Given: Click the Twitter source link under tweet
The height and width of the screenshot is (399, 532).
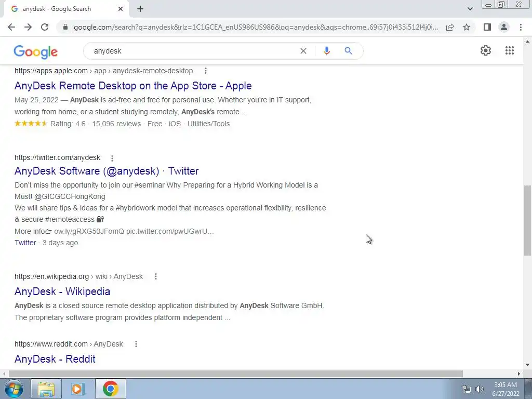Looking at the screenshot, I should click(x=25, y=243).
